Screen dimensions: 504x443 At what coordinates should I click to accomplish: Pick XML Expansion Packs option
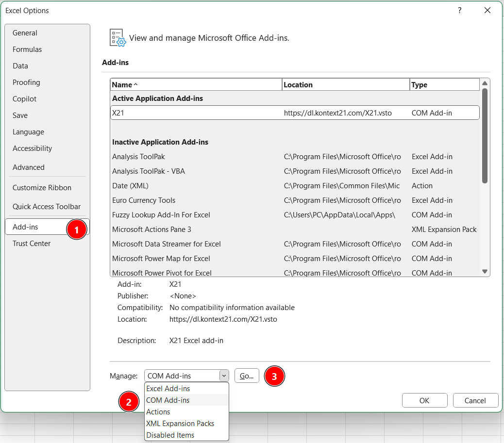tap(180, 424)
